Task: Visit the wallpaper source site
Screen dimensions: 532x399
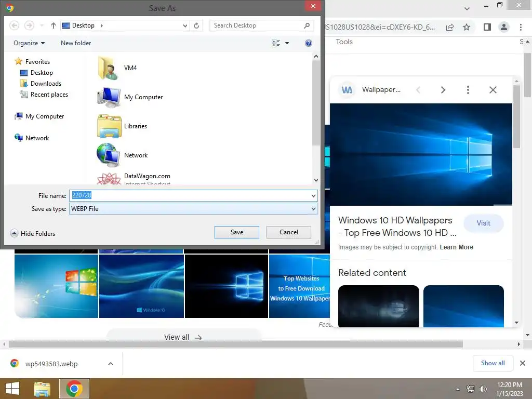Action: click(484, 223)
